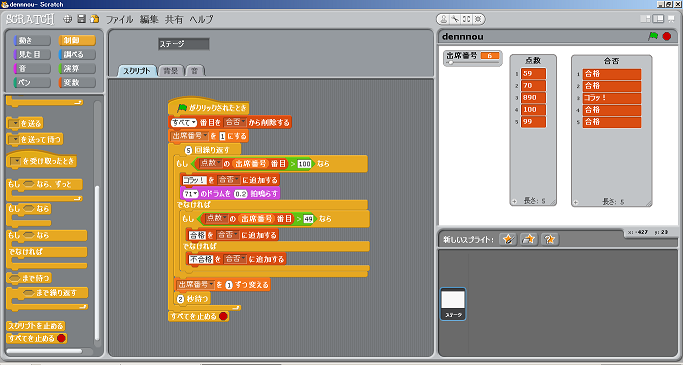Select the shrink sprite tool
683x365 pixels.
[x=478, y=19]
